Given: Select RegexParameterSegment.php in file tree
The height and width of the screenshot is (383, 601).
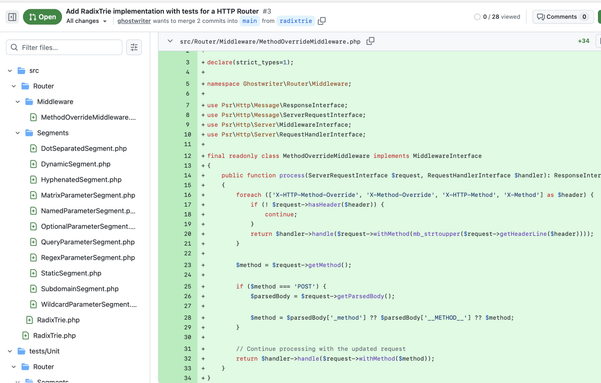Looking at the screenshot, I should 88,258.
